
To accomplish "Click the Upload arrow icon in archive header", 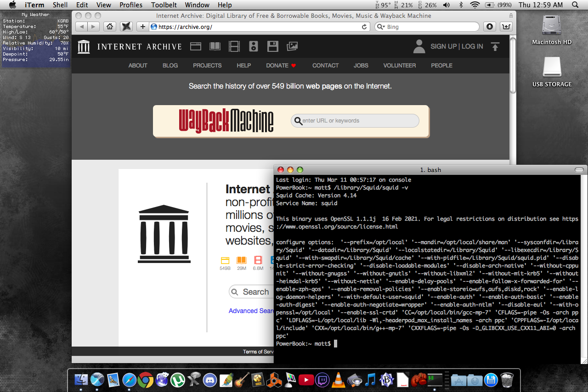I will pos(495,46).
